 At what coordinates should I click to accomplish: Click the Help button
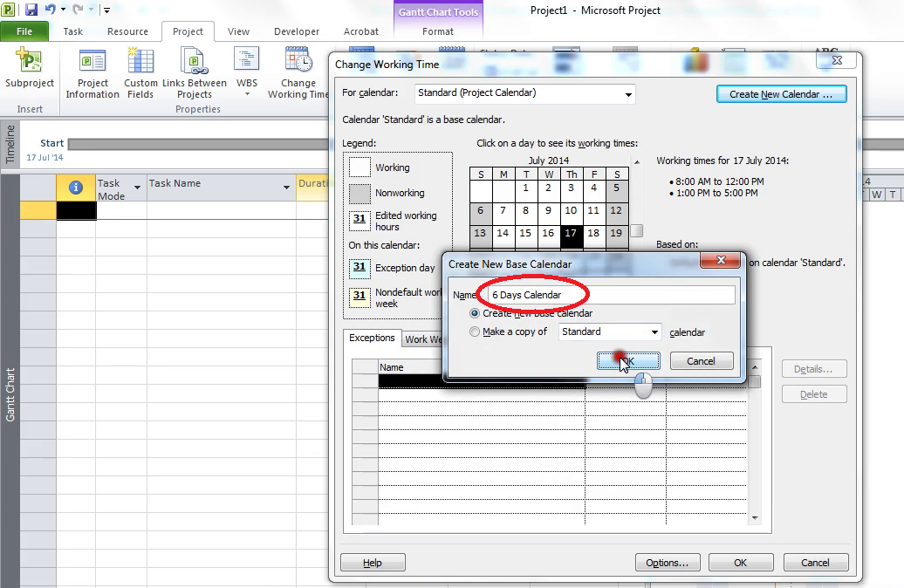pos(373,562)
